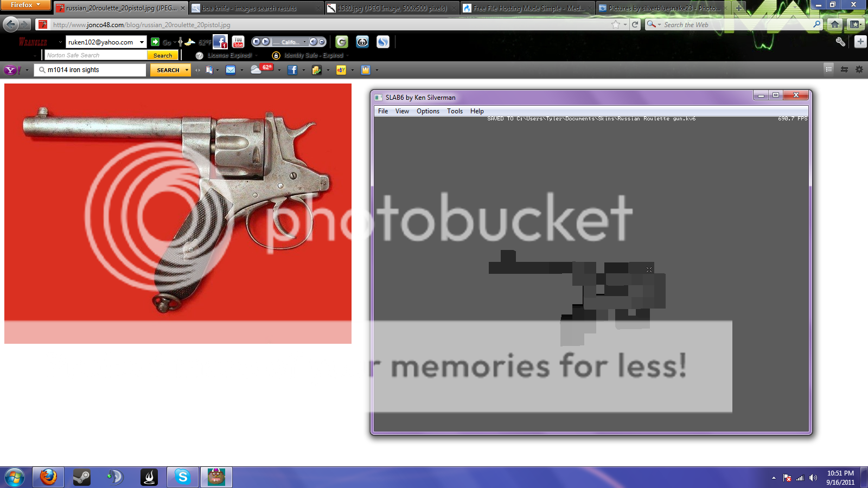Click the Facebook icon in Norton toolbar

(220, 42)
